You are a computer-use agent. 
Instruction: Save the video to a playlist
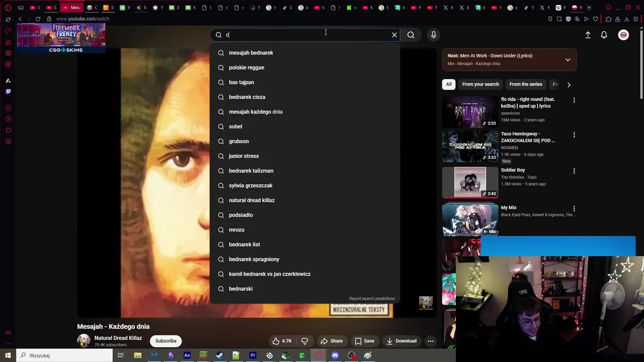[x=364, y=341]
